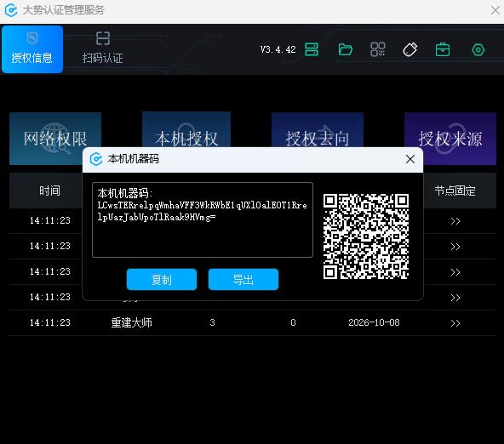Click the 时间 column header
Image resolution: width=504 pixels, height=444 pixels.
point(50,191)
